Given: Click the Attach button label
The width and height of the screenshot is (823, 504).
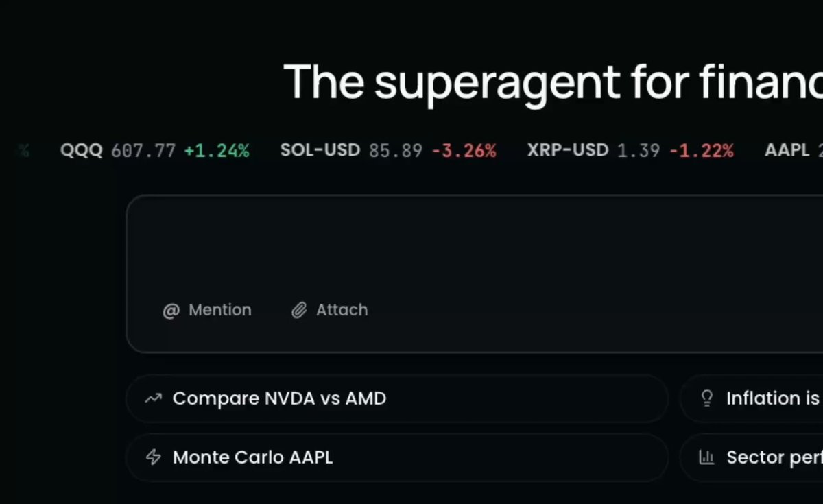Looking at the screenshot, I should (x=342, y=310).
